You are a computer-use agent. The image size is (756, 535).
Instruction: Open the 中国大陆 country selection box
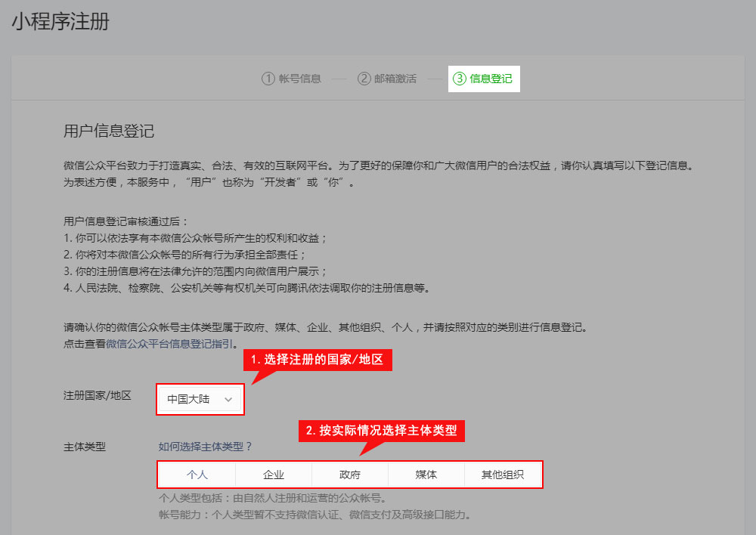[x=200, y=399]
